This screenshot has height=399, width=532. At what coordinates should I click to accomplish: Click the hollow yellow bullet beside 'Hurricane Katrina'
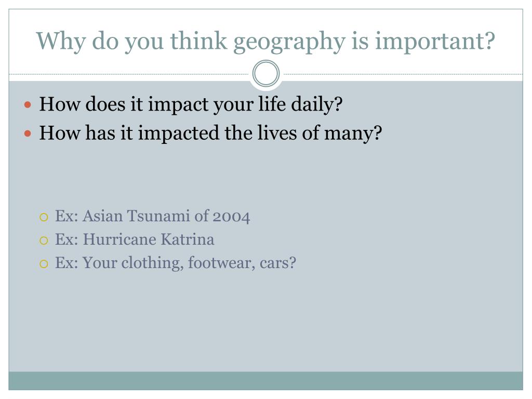point(44,241)
